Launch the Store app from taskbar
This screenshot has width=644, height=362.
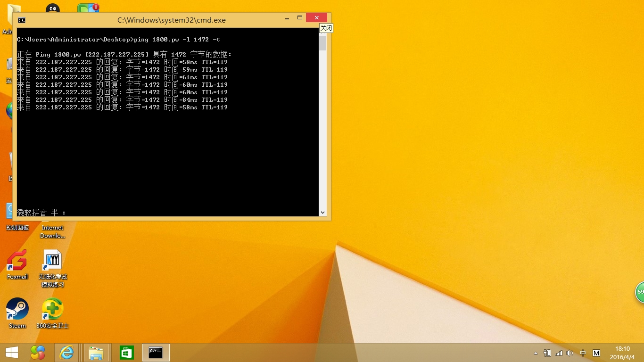point(126,353)
